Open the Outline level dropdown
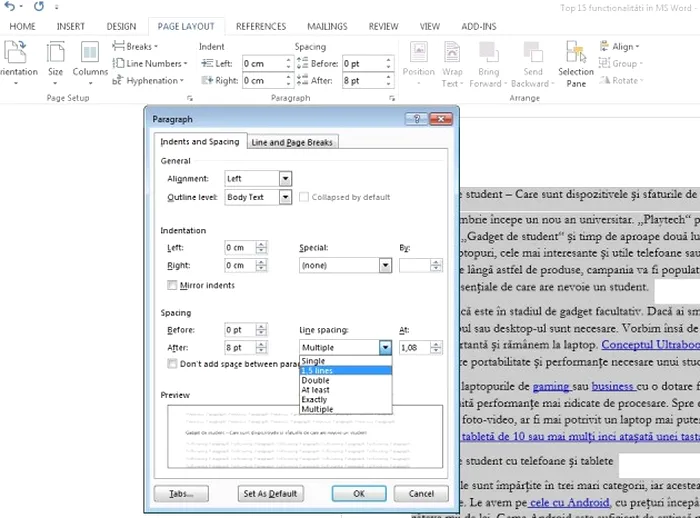The width and height of the screenshot is (700, 518). click(285, 197)
